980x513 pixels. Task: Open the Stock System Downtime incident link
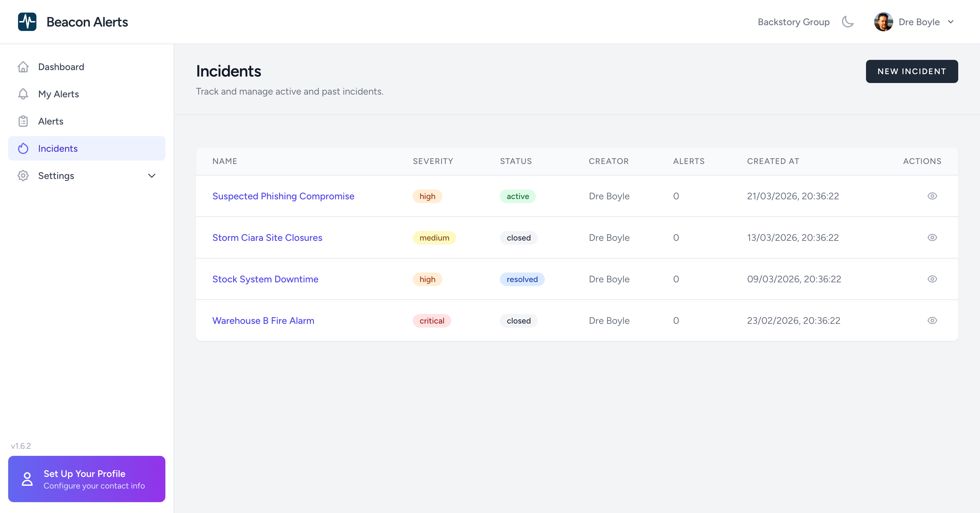point(265,279)
